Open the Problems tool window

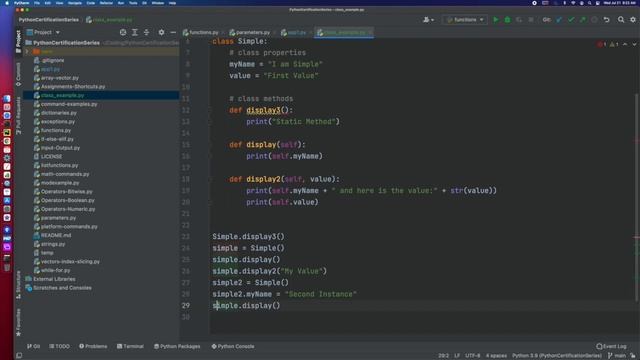pos(93,346)
